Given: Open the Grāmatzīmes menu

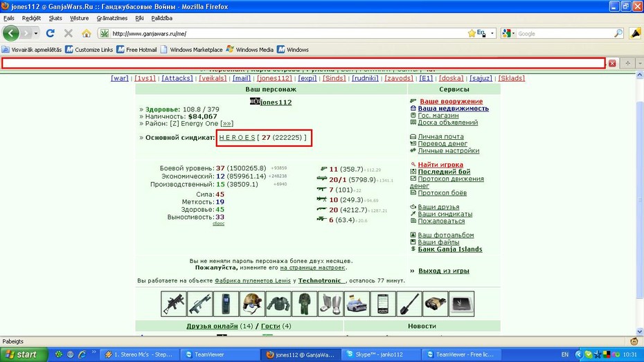Looking at the screenshot, I should click(112, 18).
